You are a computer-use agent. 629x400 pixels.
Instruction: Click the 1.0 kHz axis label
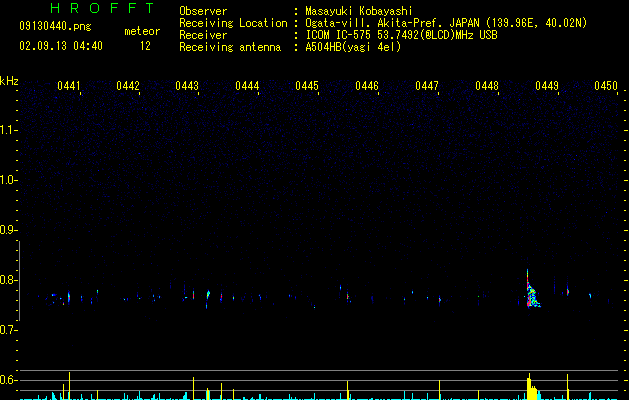(9, 180)
